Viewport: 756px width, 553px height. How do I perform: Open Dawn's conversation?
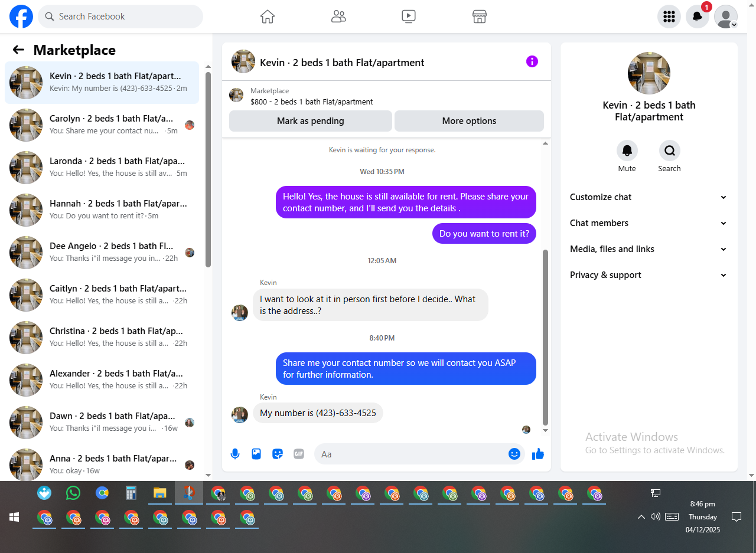click(x=102, y=423)
